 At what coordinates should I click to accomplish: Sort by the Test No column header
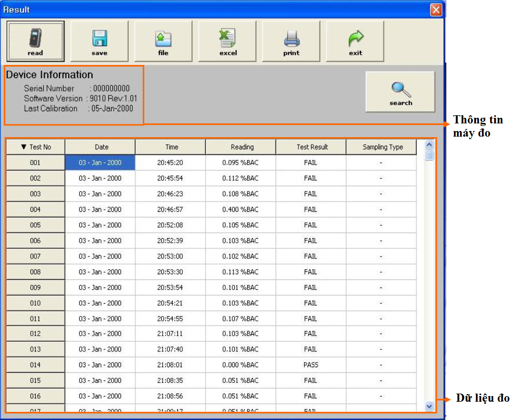click(x=36, y=147)
